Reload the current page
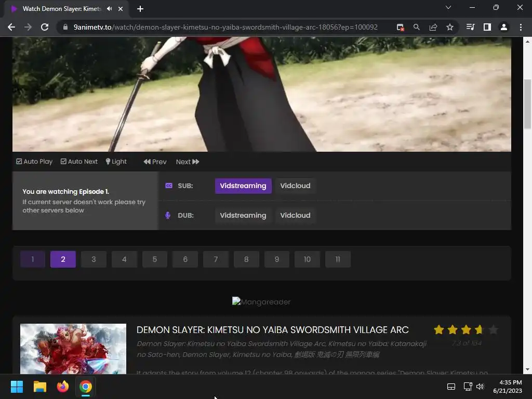532x399 pixels. (x=45, y=27)
